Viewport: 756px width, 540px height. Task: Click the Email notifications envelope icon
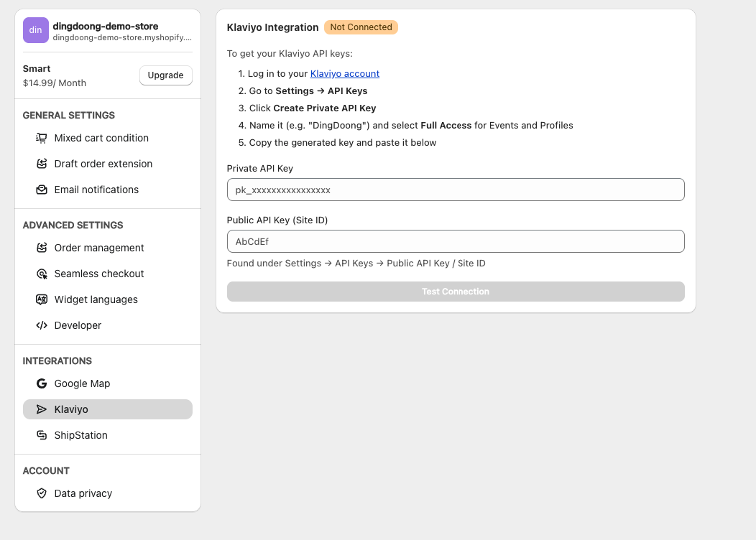[x=42, y=190]
